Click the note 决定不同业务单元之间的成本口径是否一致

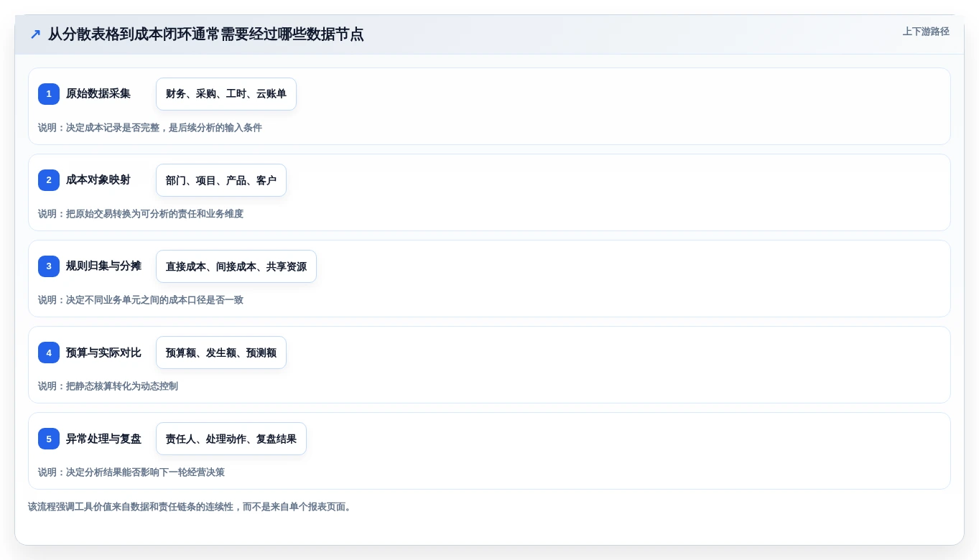point(141,300)
